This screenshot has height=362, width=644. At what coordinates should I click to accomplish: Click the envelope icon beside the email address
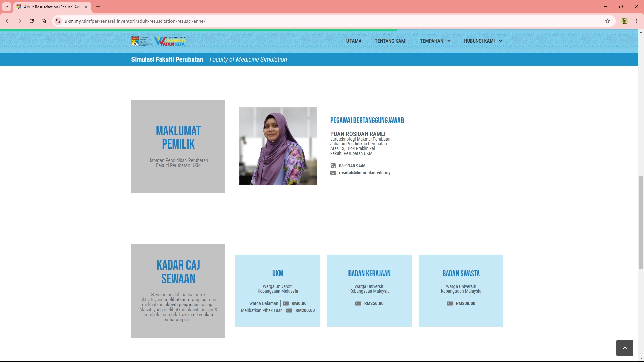tap(333, 173)
